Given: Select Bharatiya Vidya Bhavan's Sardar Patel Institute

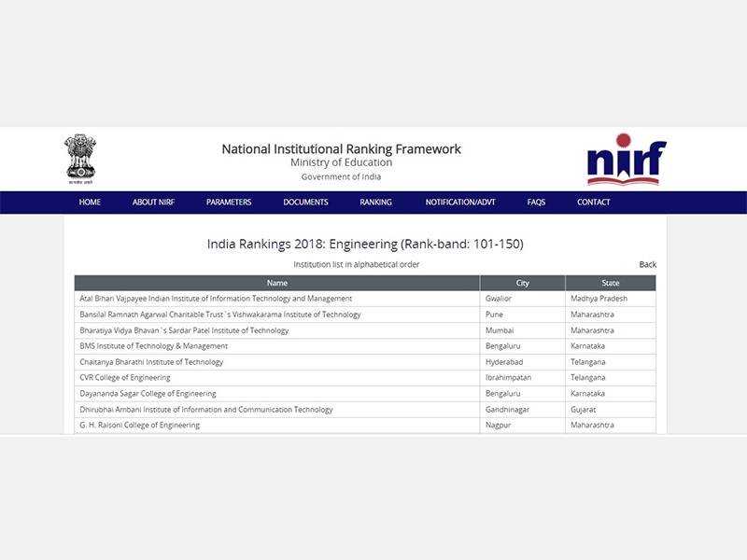Looking at the screenshot, I should click(184, 330).
